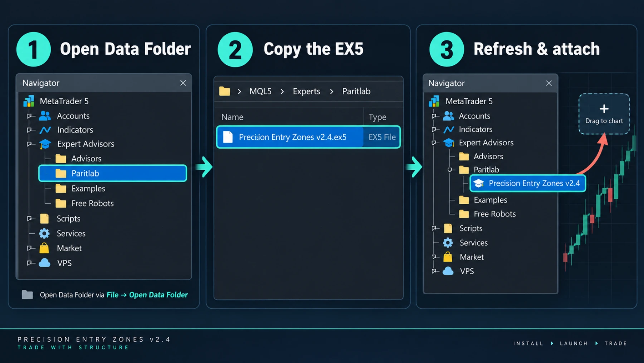The image size is (644, 363).
Task: Click the Paritlab breadcrumb segment
Action: (356, 91)
